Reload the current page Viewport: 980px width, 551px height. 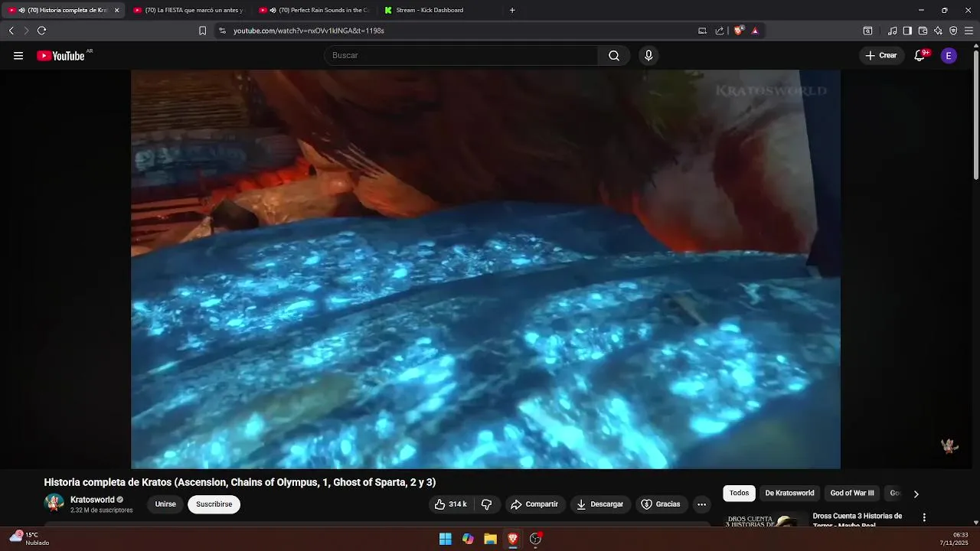click(42, 31)
